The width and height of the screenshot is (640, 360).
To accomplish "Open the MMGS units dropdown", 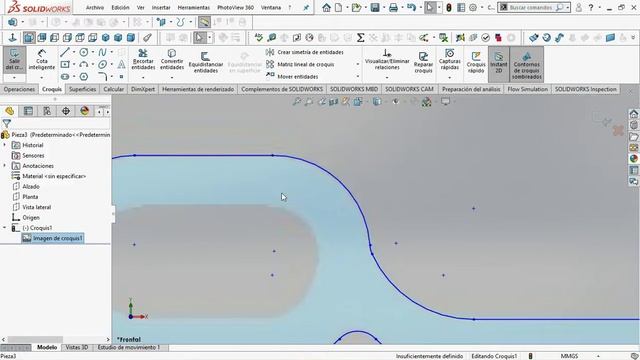I will [x=598, y=356].
